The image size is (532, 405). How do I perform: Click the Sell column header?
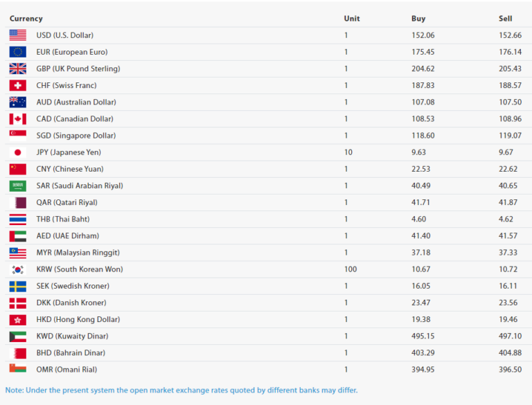pos(505,19)
